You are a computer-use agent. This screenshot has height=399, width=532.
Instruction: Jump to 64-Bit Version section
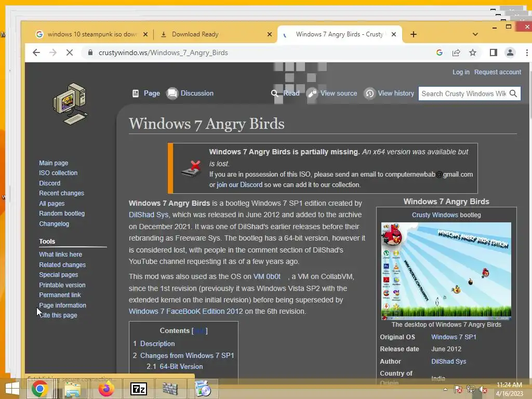(x=181, y=366)
